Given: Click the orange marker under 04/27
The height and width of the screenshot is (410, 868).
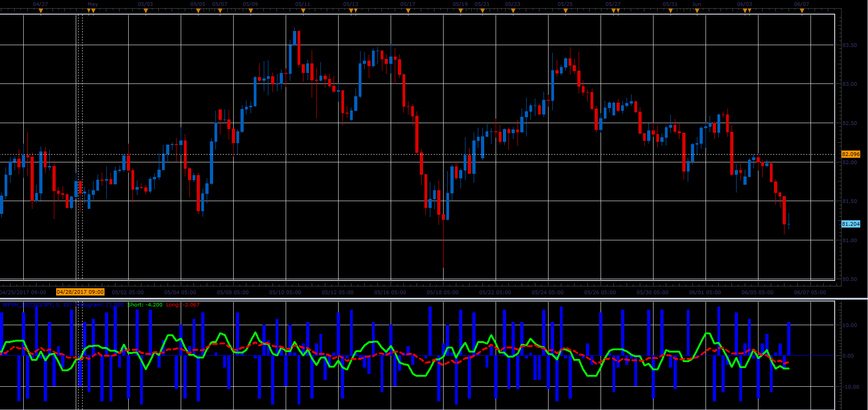Looking at the screenshot, I should 41,11.
